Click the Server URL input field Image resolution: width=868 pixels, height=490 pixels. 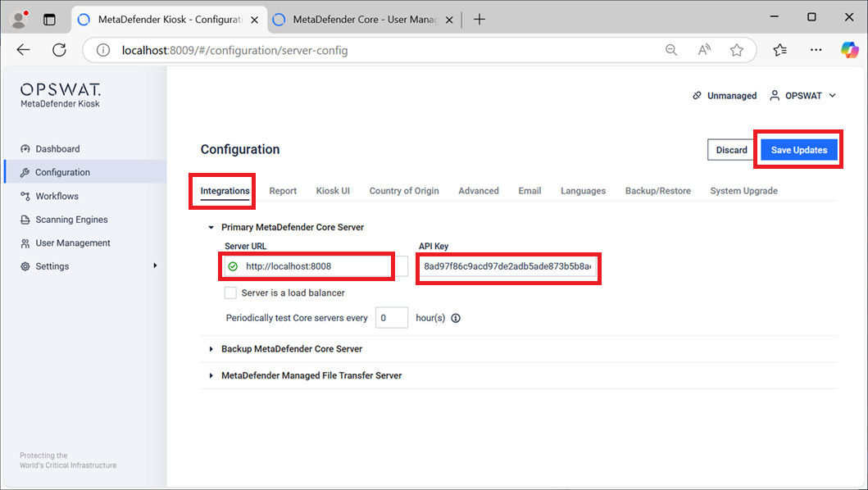pos(316,266)
